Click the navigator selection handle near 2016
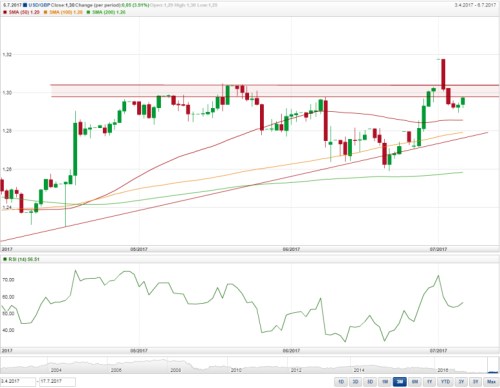This screenshot has height=388, width=500. point(493,365)
